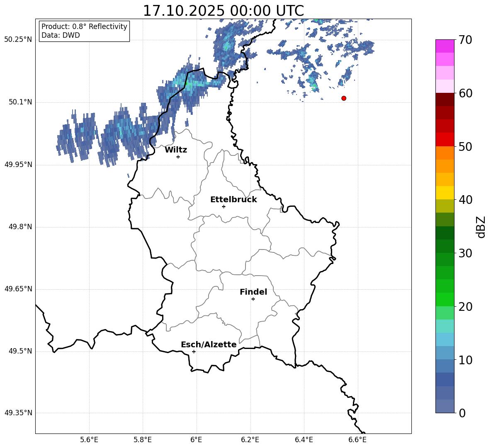This screenshot has width=491, height=448.
Task: Click the 6.2°E longitude label
Action: pos(250,440)
